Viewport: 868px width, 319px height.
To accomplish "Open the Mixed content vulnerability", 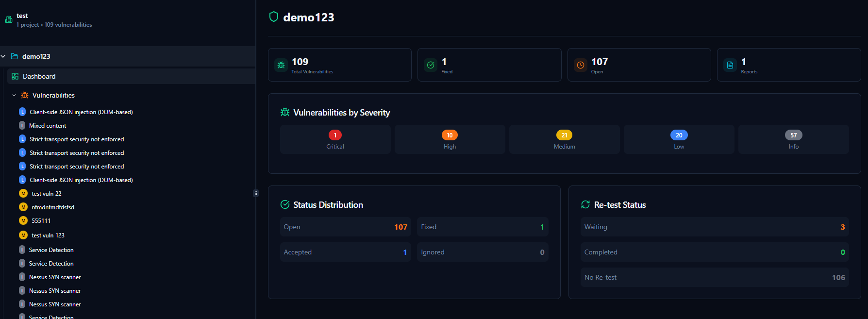I will coord(48,125).
